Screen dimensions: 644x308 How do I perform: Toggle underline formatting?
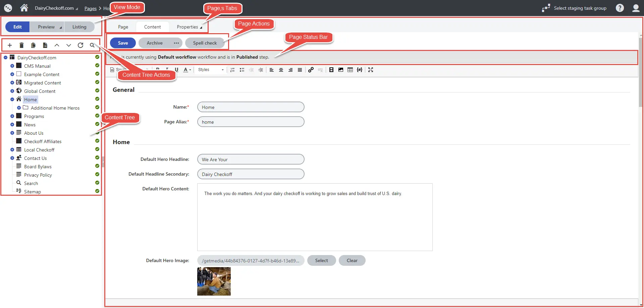point(176,70)
